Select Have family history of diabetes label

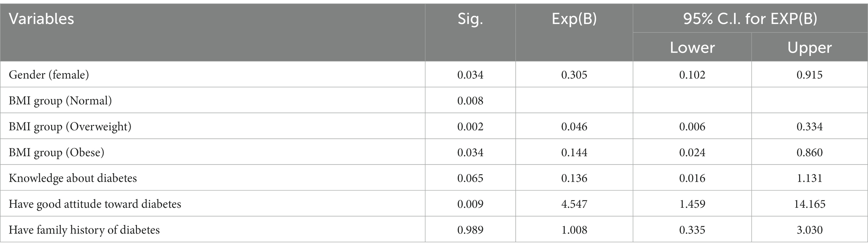(84, 230)
